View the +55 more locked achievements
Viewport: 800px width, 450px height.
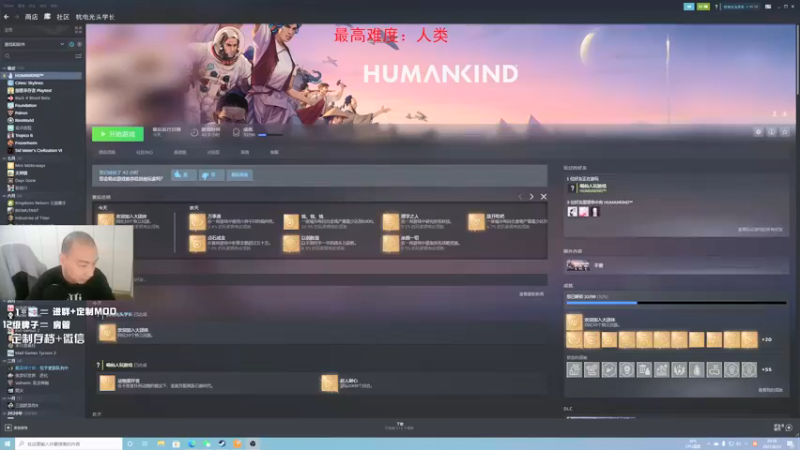[766, 370]
